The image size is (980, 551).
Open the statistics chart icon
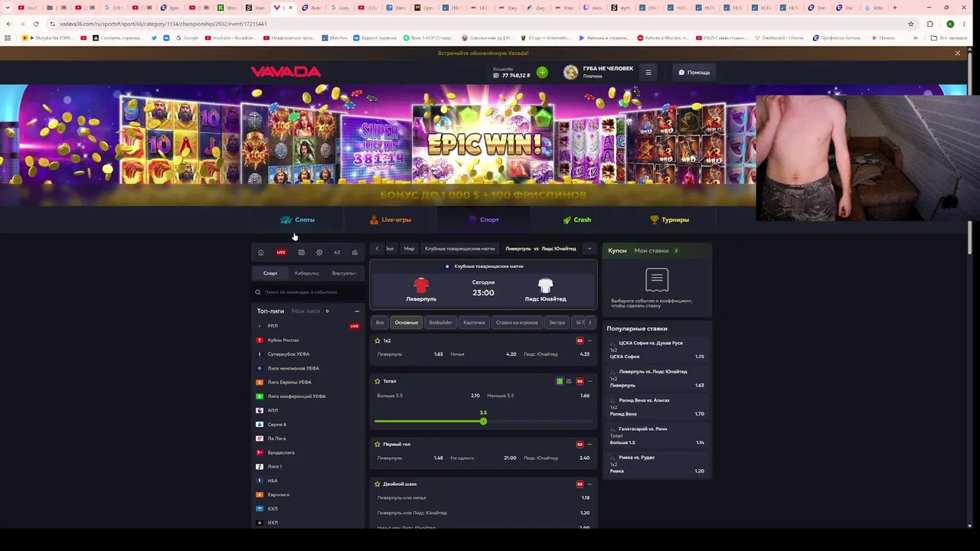click(x=354, y=253)
